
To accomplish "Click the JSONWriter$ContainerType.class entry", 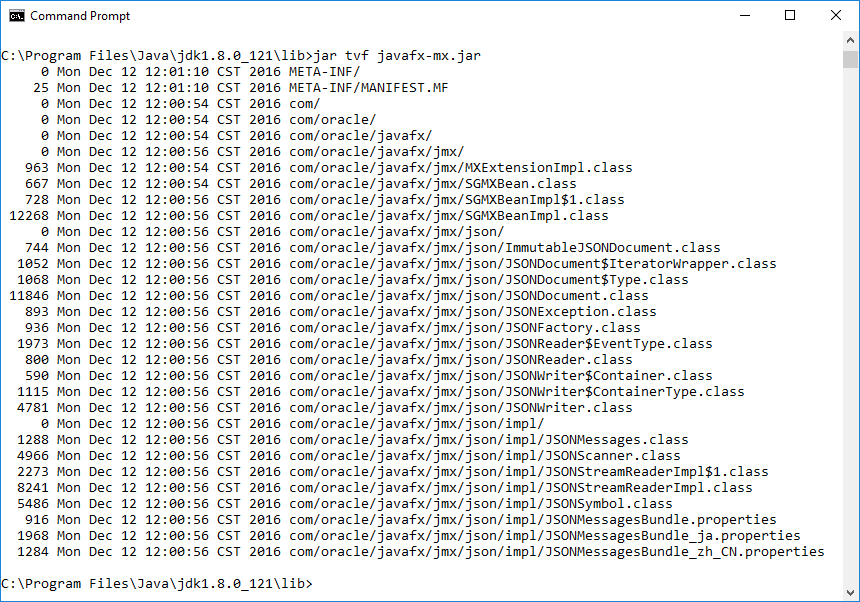I will pyautogui.click(x=516, y=392).
